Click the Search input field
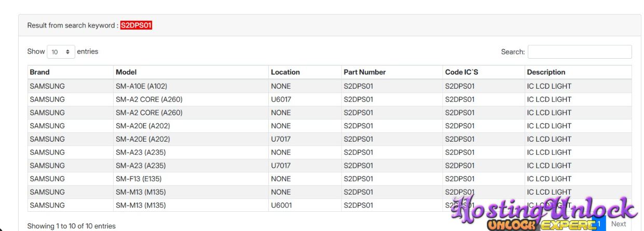 [579, 52]
